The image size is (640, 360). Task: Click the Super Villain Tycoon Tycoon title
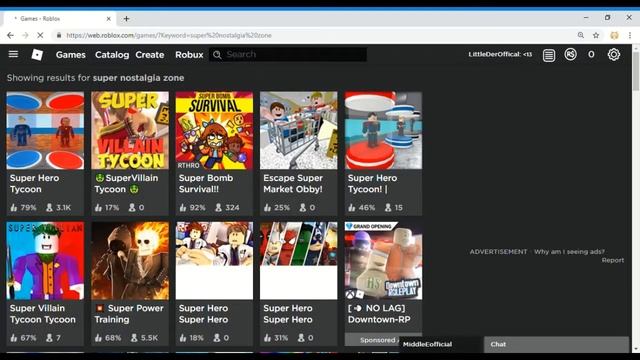click(x=43, y=314)
